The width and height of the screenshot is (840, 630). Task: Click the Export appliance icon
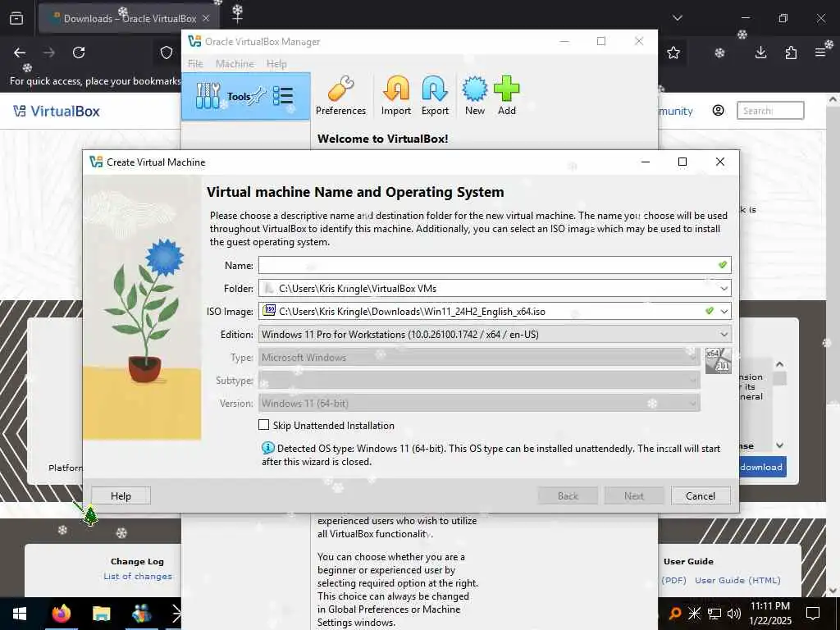[x=435, y=96]
